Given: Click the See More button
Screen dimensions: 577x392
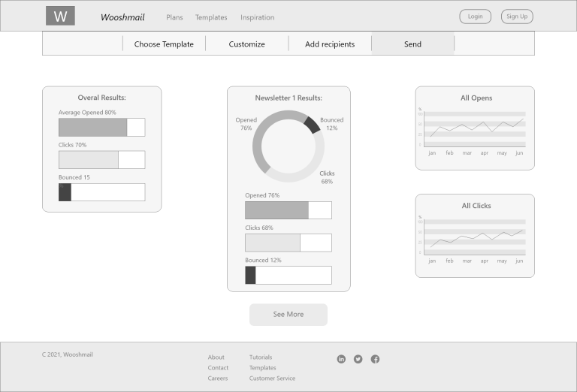Looking at the screenshot, I should pos(288,315).
